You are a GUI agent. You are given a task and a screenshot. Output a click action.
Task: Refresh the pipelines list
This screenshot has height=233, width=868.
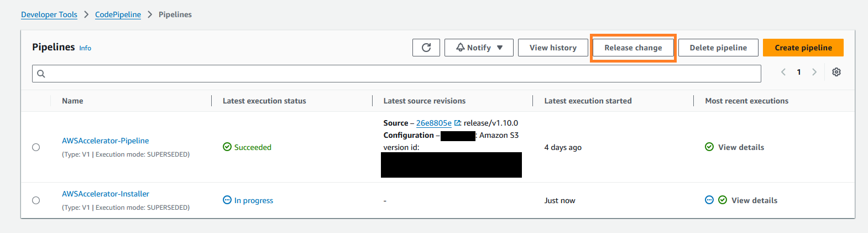[x=426, y=48]
